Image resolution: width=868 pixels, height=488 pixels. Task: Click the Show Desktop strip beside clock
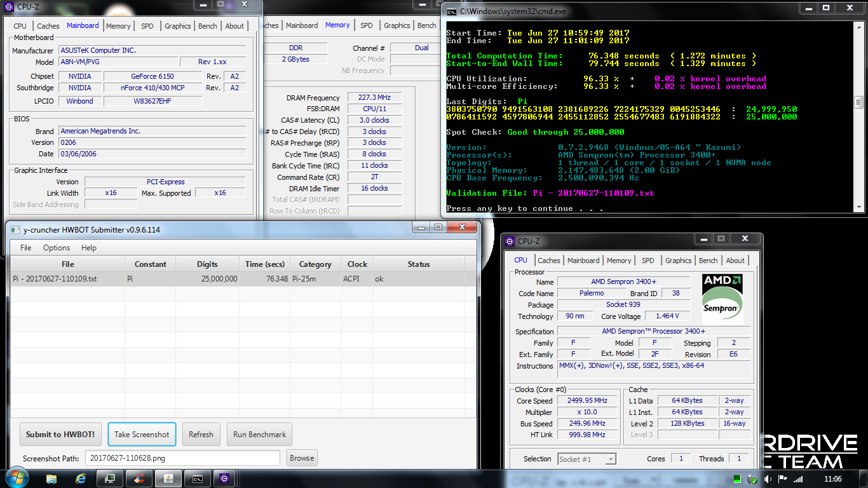tap(864, 478)
